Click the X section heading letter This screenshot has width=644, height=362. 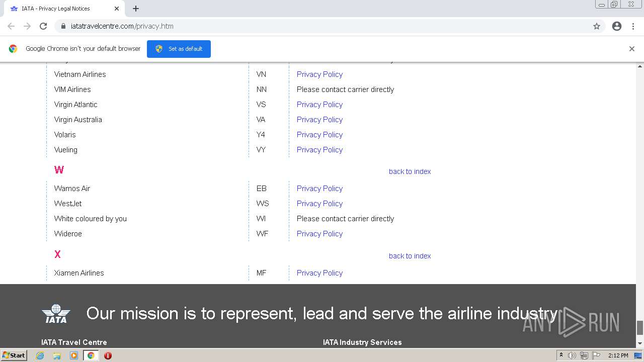[x=57, y=254]
